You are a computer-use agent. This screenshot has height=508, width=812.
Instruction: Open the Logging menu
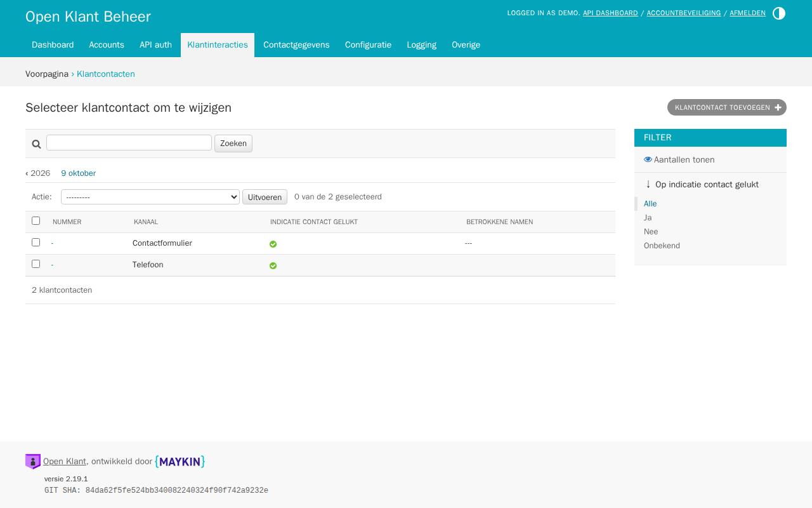pyautogui.click(x=422, y=45)
